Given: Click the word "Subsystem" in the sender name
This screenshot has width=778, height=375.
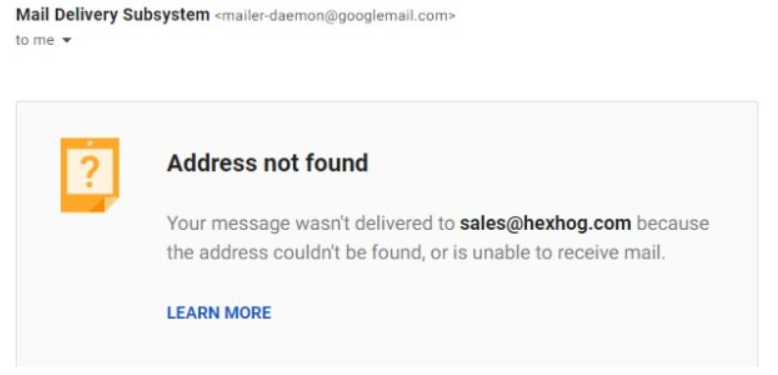Looking at the screenshot, I should click(166, 15).
